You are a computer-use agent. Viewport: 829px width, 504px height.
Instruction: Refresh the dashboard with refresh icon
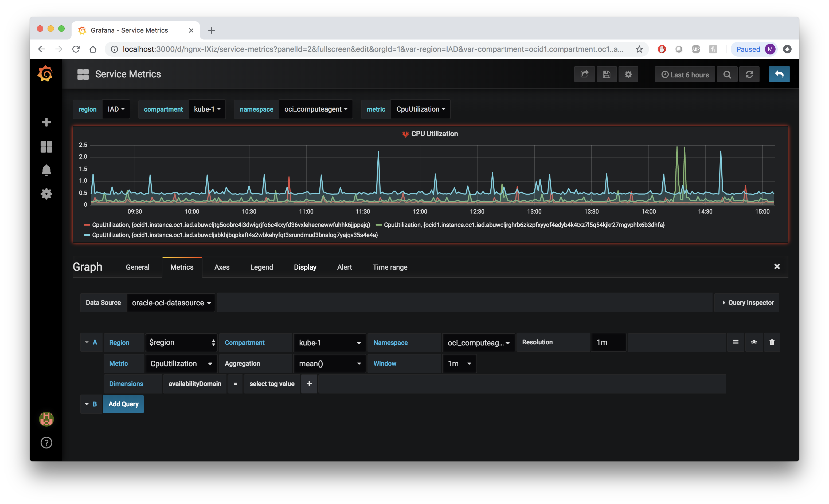tap(749, 75)
